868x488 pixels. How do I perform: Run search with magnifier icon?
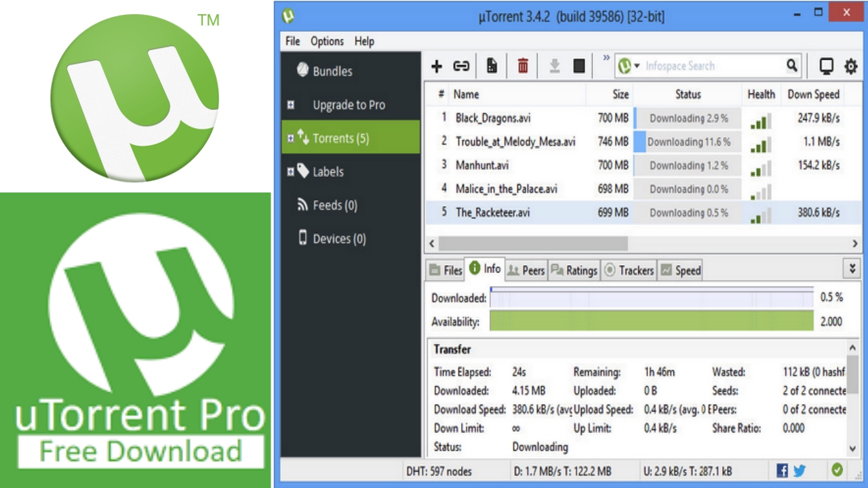coord(792,66)
